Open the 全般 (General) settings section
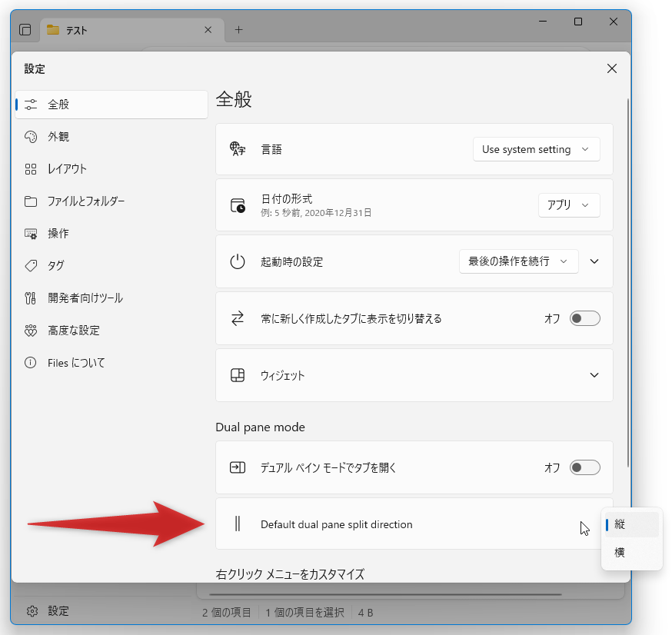The height and width of the screenshot is (635, 672). coord(111,104)
